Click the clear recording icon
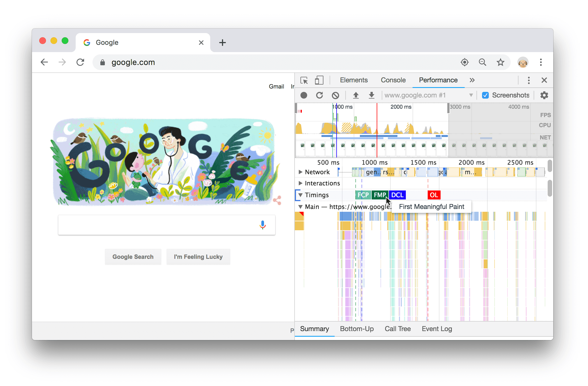Screen dimensions: 588x386 pyautogui.click(x=336, y=95)
